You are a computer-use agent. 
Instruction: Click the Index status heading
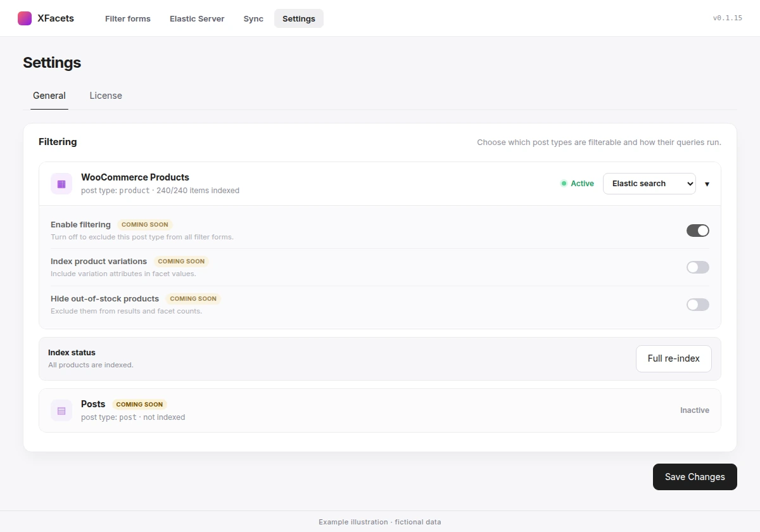(x=72, y=353)
